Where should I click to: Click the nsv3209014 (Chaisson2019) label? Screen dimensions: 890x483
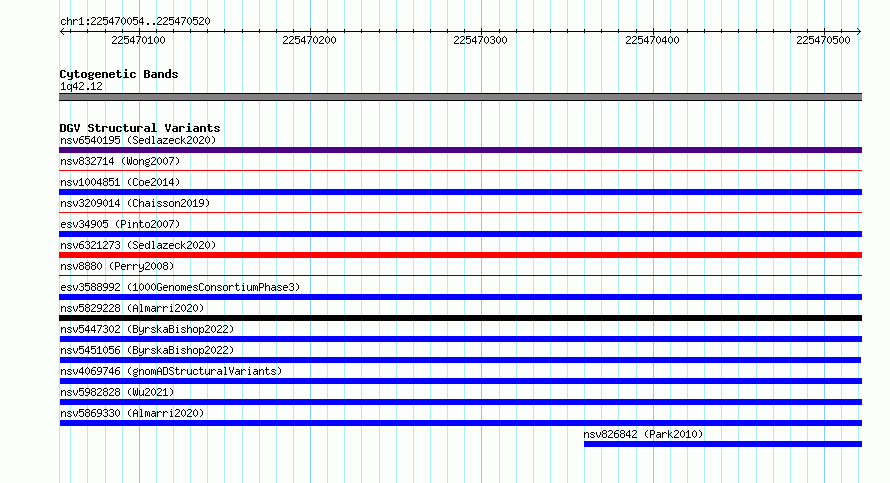135,203
